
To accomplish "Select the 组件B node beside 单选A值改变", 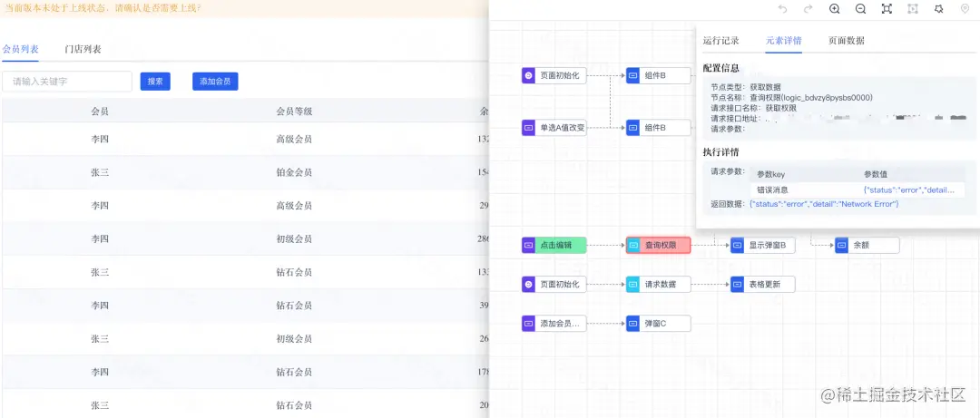I will (x=659, y=128).
